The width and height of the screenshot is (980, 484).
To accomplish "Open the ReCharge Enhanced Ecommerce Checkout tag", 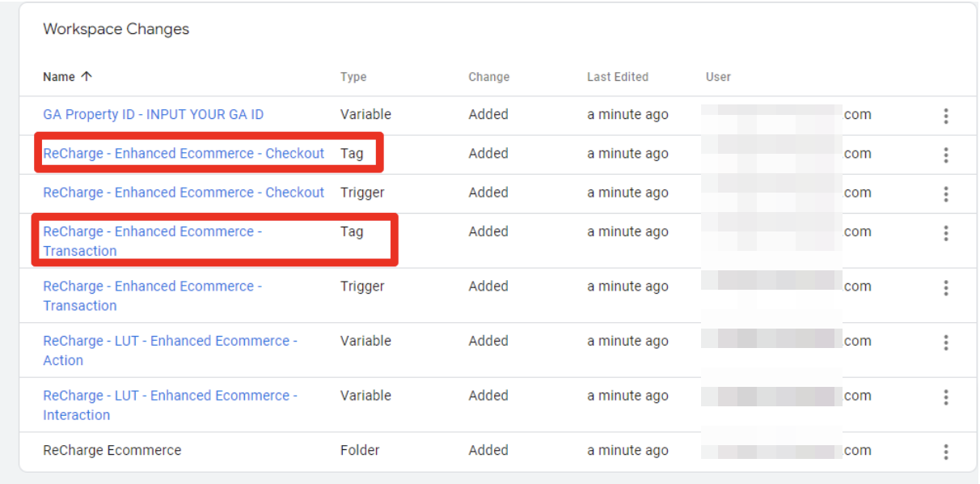I will pyautogui.click(x=184, y=153).
